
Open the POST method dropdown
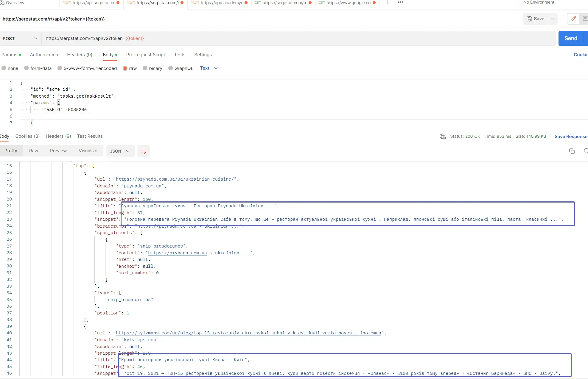pyautogui.click(x=20, y=38)
